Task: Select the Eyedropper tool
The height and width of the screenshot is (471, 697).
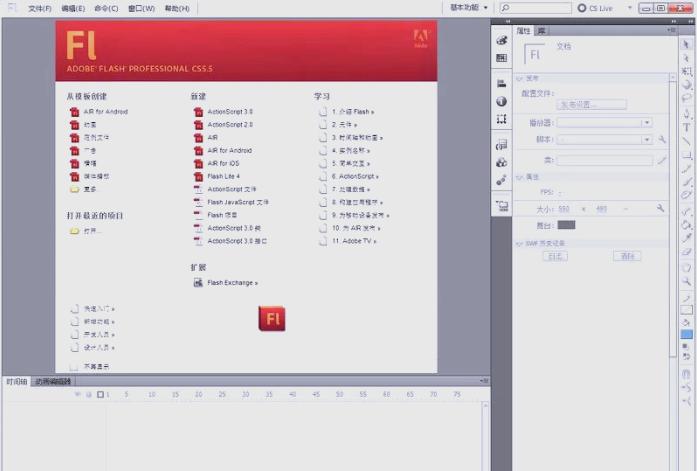Action: pos(687,238)
